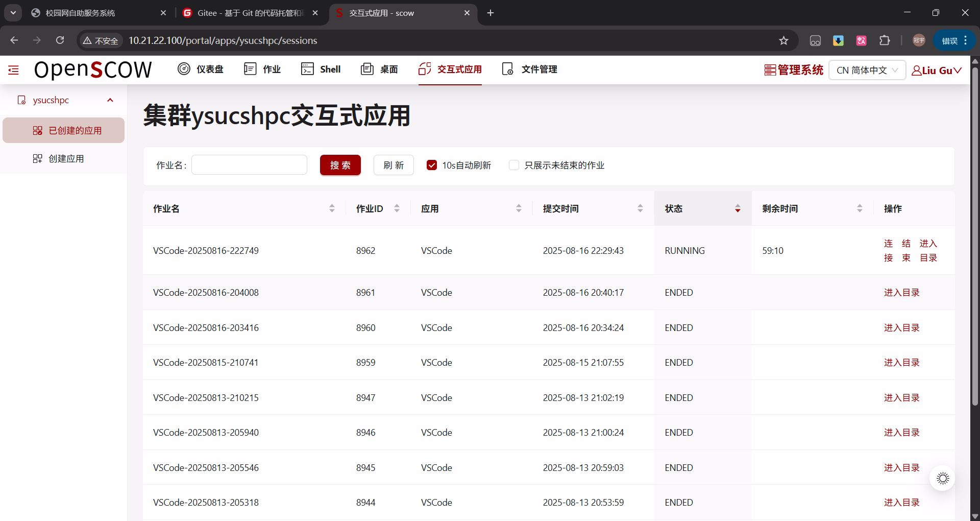Open 文件管理 file manager icon
The height and width of the screenshot is (521, 980).
pos(507,69)
